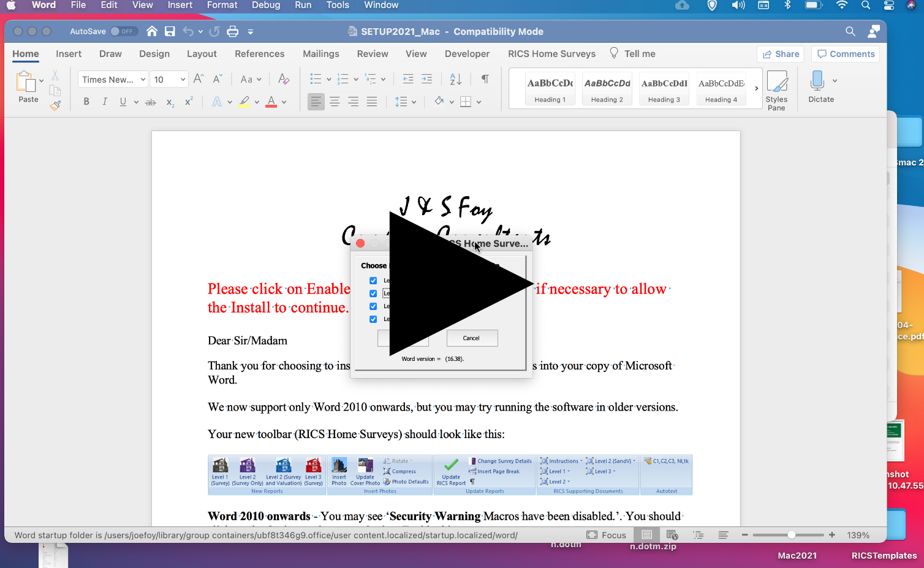Viewport: 924px width, 568px height.
Task: Expand the styles gallery arrow
Action: (757, 89)
